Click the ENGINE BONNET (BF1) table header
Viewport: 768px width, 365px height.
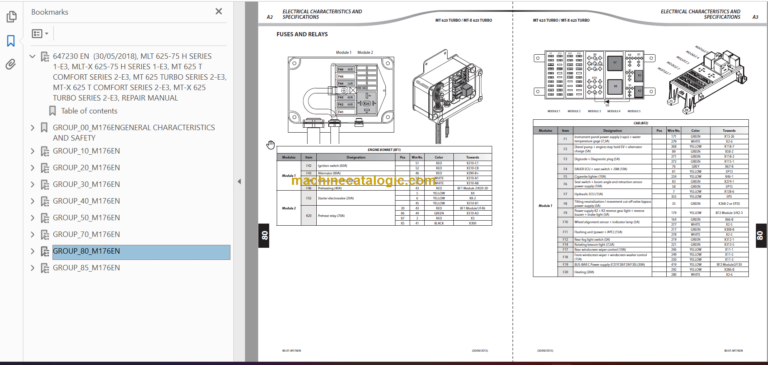coord(384,149)
